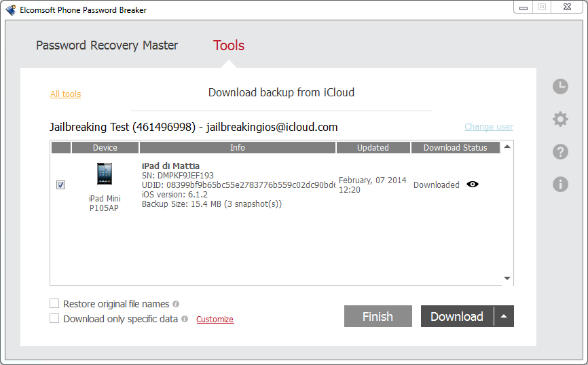Click the iPad Mini P105AP model label
This screenshot has width=588, height=365.
(105, 203)
